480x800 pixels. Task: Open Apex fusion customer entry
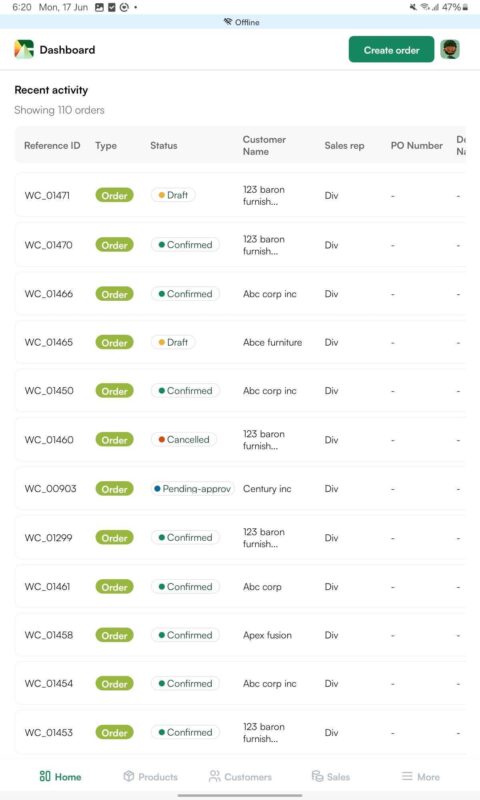267,635
